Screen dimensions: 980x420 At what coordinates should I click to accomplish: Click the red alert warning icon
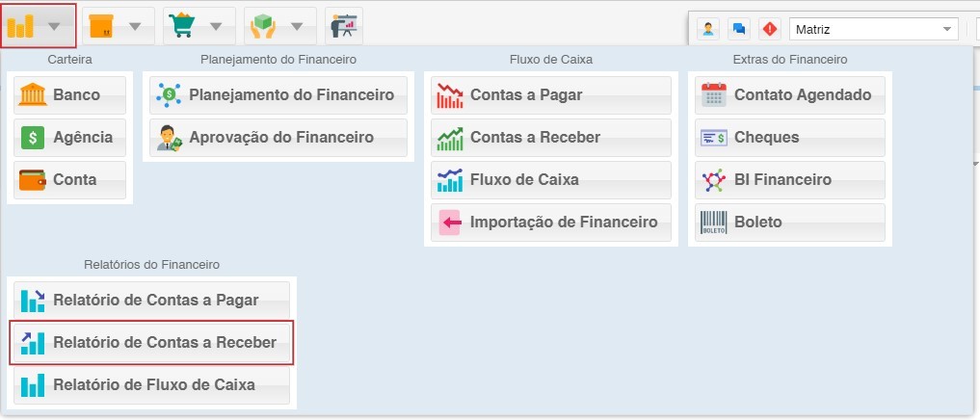coord(769,29)
